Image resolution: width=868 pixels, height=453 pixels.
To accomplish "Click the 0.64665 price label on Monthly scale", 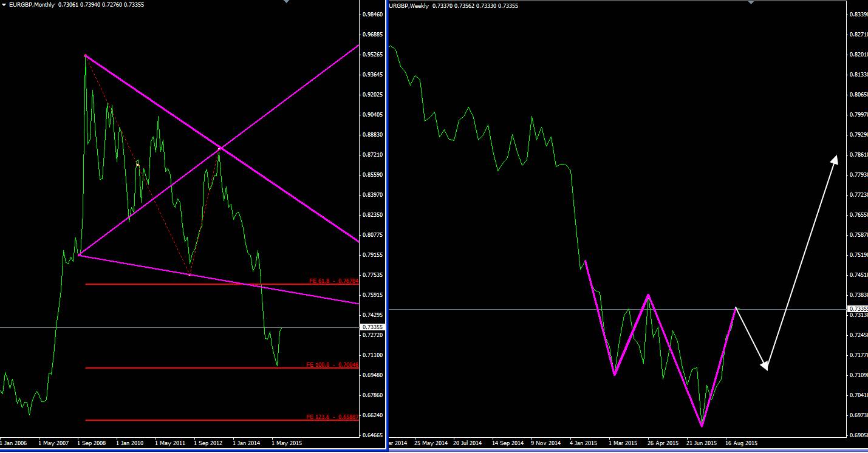I will [x=371, y=435].
